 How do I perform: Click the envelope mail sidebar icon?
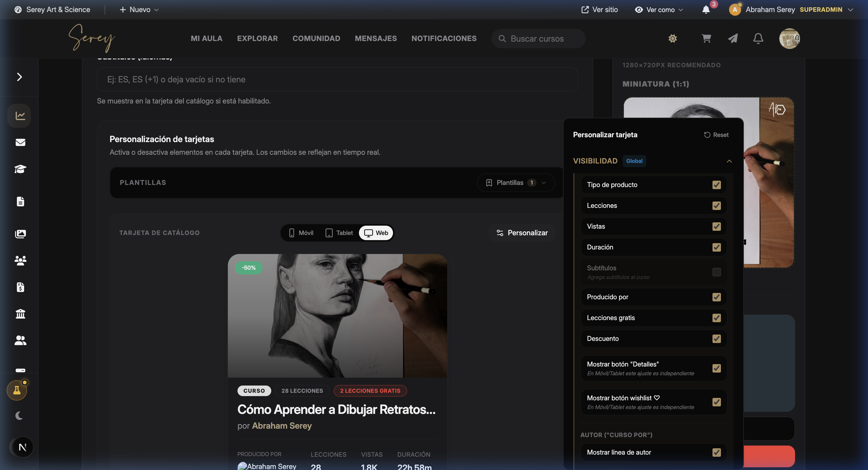pyautogui.click(x=20, y=142)
